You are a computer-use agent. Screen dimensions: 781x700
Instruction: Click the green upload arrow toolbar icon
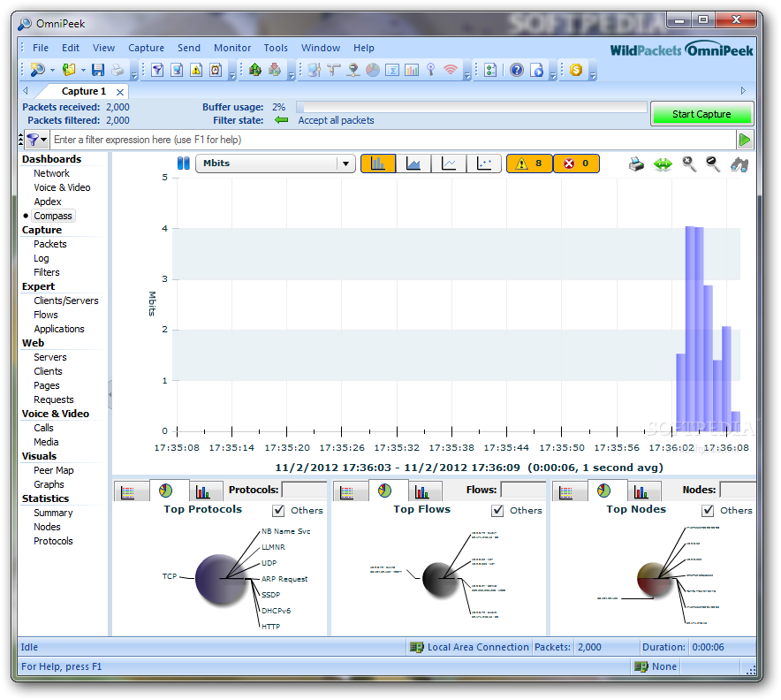(x=255, y=70)
